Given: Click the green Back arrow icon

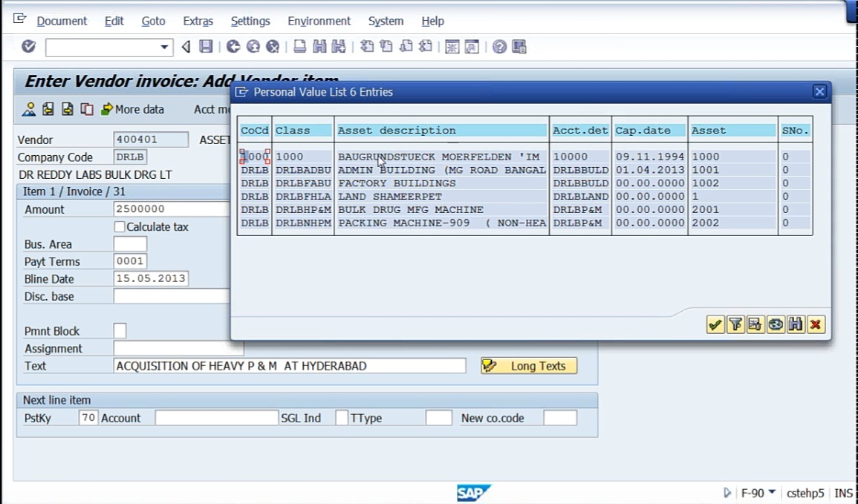Looking at the screenshot, I should click(x=233, y=47).
